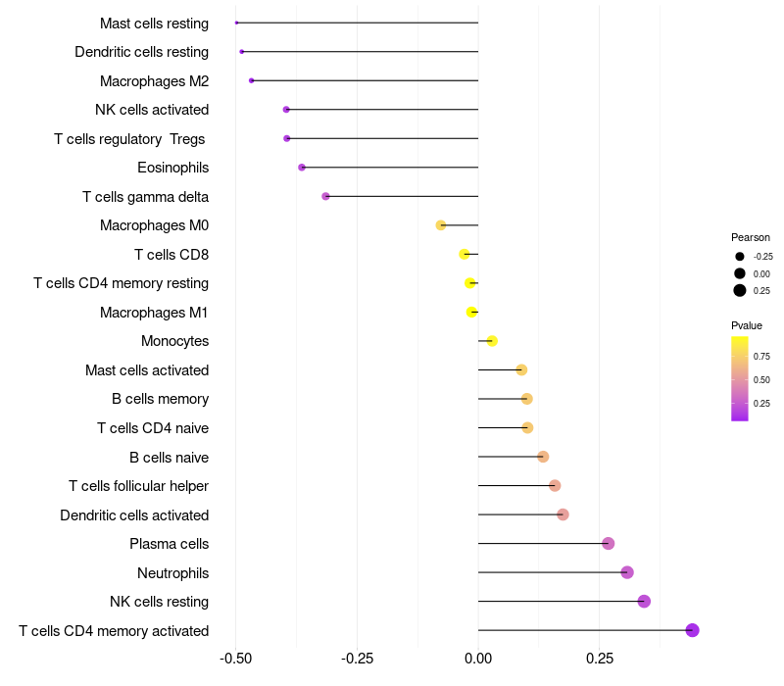Click the Pvalue color gradient bar
This screenshot has width=784, height=686.
click(x=740, y=378)
